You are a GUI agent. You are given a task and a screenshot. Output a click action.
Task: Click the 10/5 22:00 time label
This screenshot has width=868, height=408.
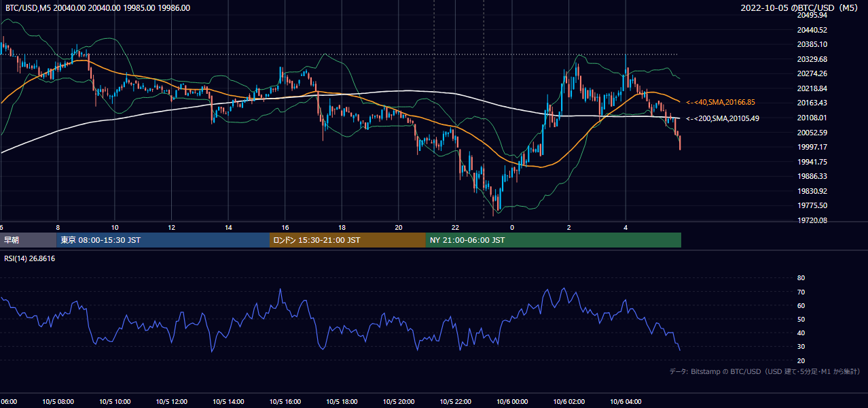click(455, 402)
